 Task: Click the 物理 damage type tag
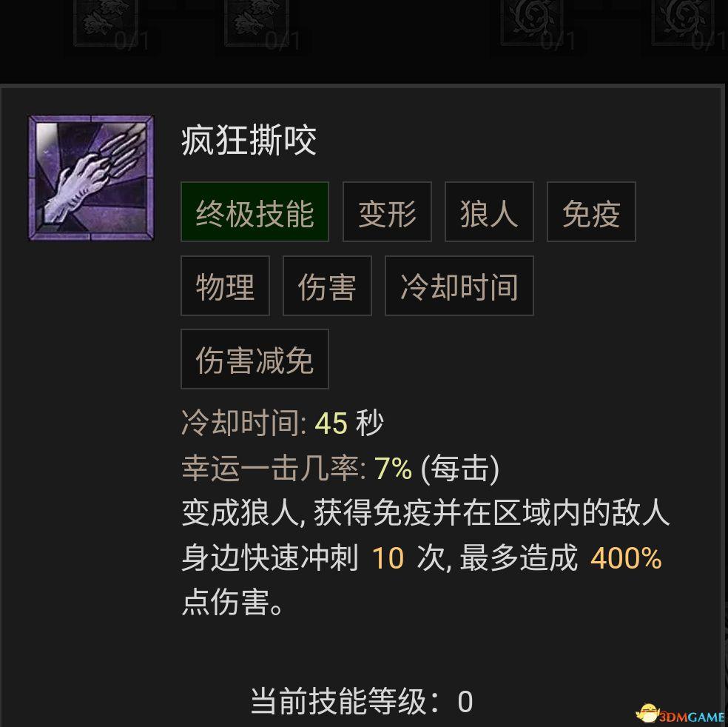tap(225, 286)
